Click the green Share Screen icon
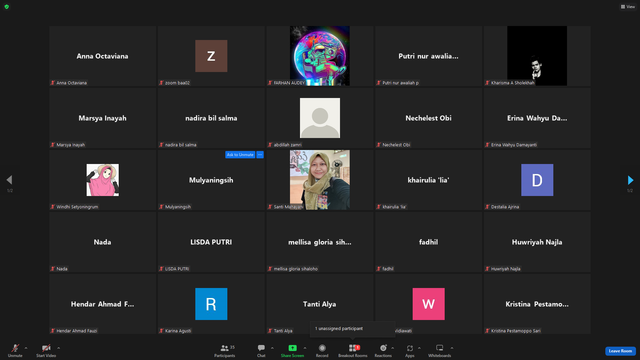The width and height of the screenshot is (640, 360). tap(292, 348)
